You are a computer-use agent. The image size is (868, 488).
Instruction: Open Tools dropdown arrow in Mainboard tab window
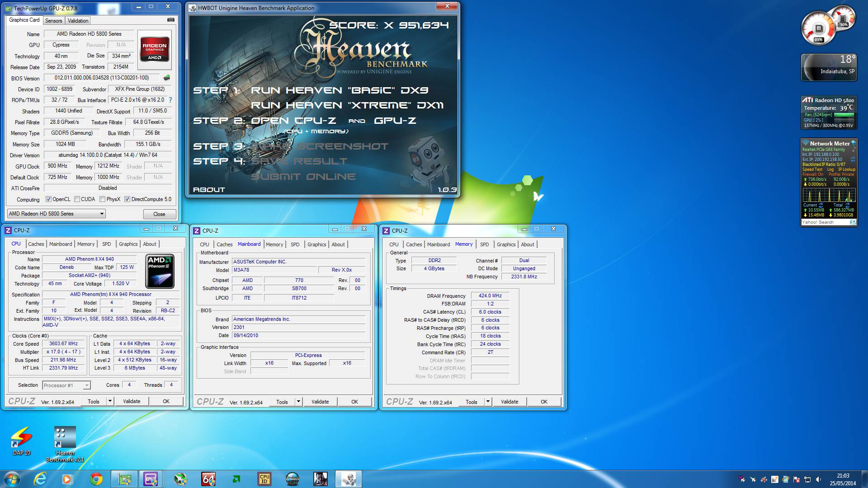coord(298,402)
